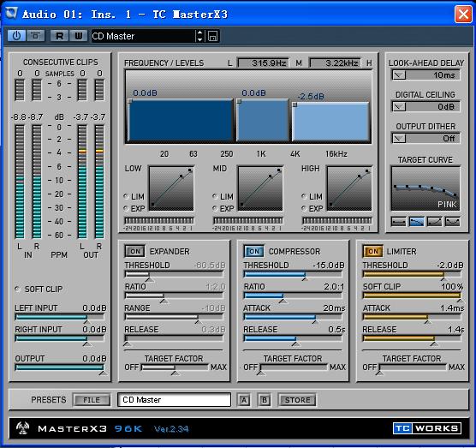Click the High band level handle at -2.5dB
This screenshot has height=448, width=476.
(x=295, y=105)
